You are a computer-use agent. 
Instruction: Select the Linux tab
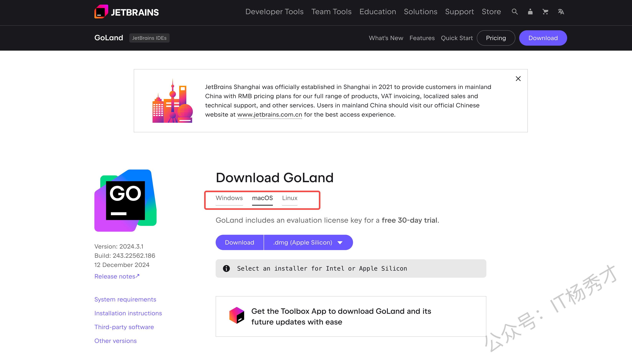coord(290,198)
